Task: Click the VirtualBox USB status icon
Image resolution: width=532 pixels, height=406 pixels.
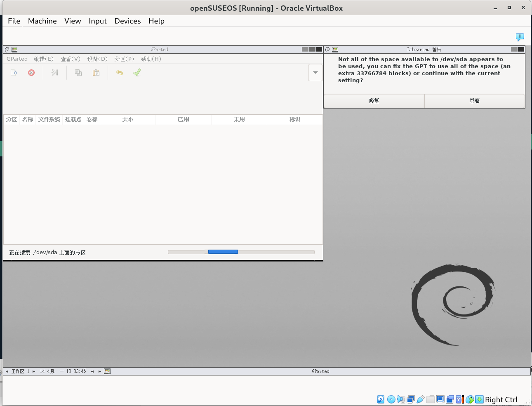Action: pyautogui.click(x=421, y=399)
